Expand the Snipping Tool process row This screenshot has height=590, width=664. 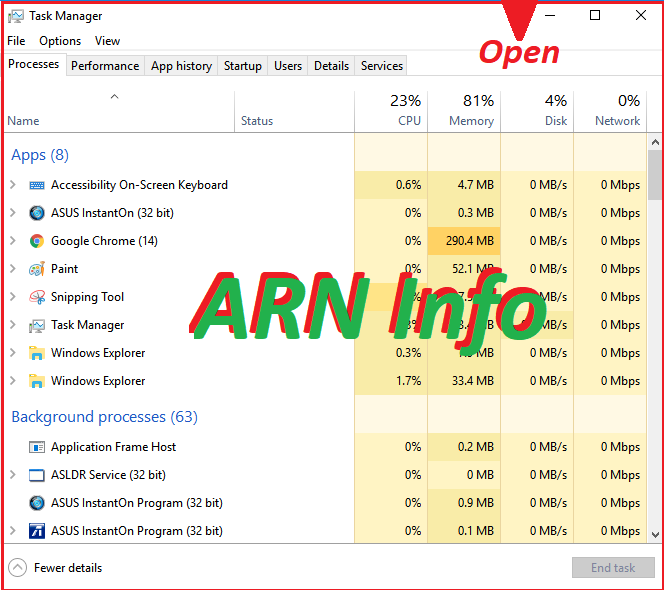13,296
